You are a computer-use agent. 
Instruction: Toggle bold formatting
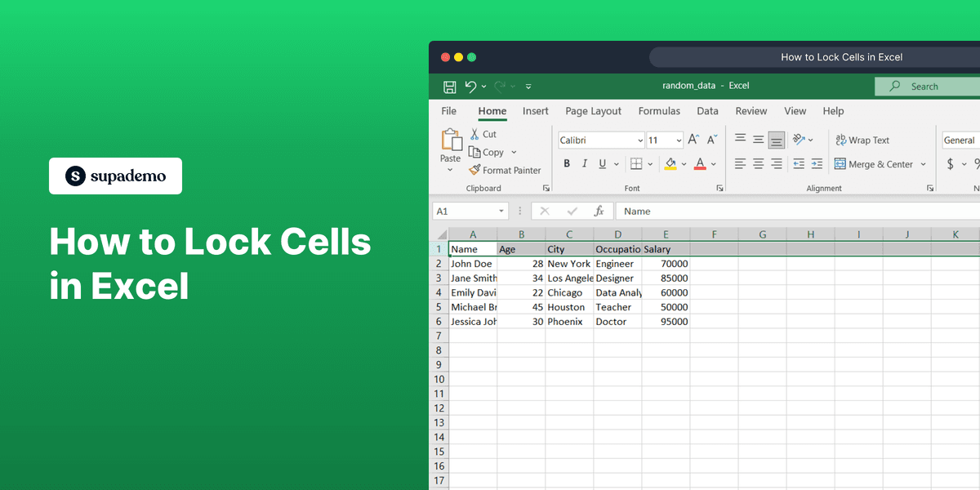pyautogui.click(x=567, y=163)
